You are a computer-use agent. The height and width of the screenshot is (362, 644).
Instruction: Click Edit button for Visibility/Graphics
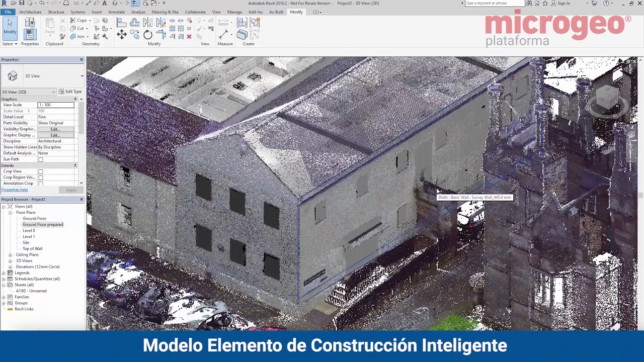coord(55,129)
